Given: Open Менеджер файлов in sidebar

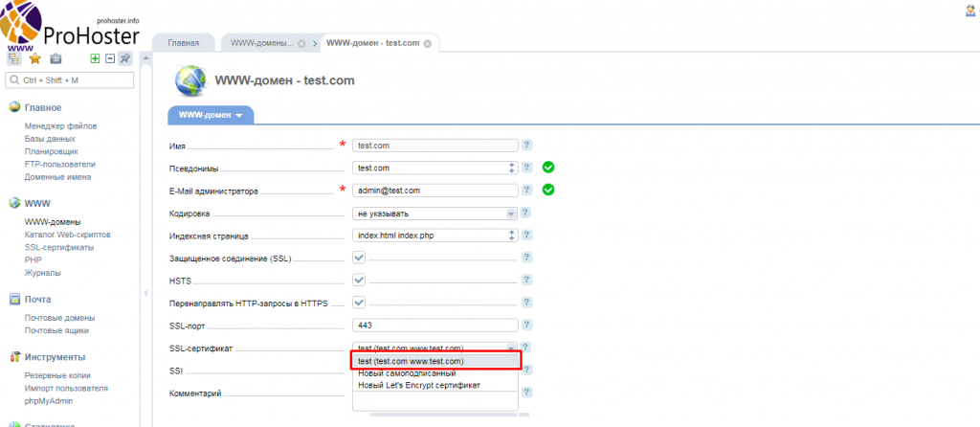Looking at the screenshot, I should click(x=60, y=126).
